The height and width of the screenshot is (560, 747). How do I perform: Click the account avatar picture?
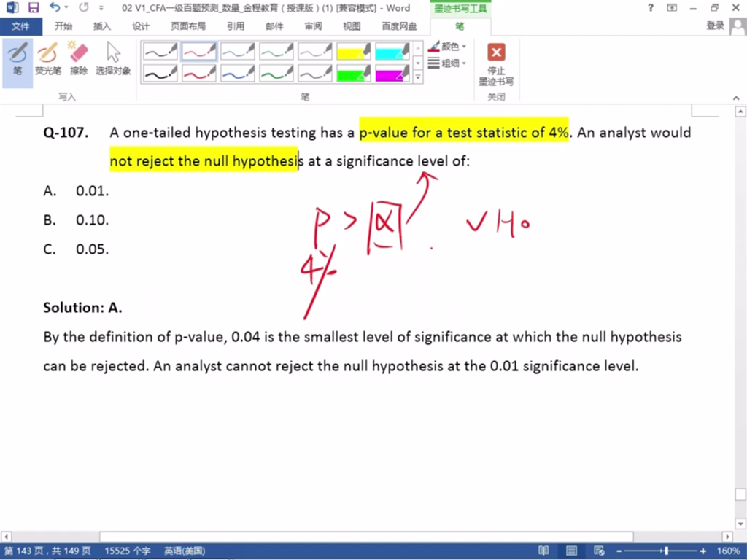738,27
